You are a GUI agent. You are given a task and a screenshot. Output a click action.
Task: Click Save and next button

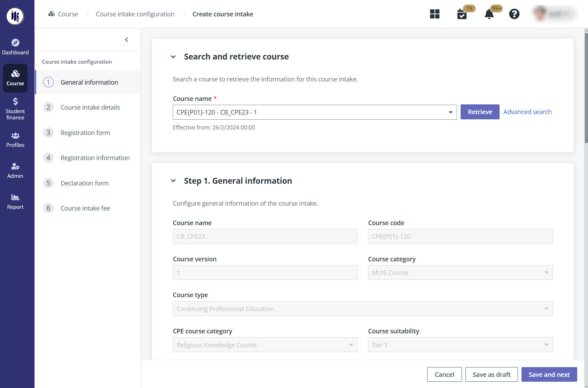549,374
